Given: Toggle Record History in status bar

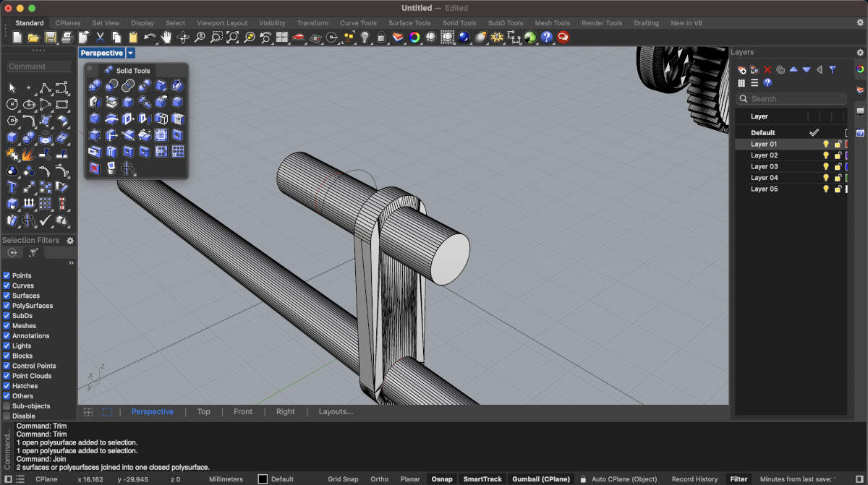Looking at the screenshot, I should pyautogui.click(x=694, y=479).
